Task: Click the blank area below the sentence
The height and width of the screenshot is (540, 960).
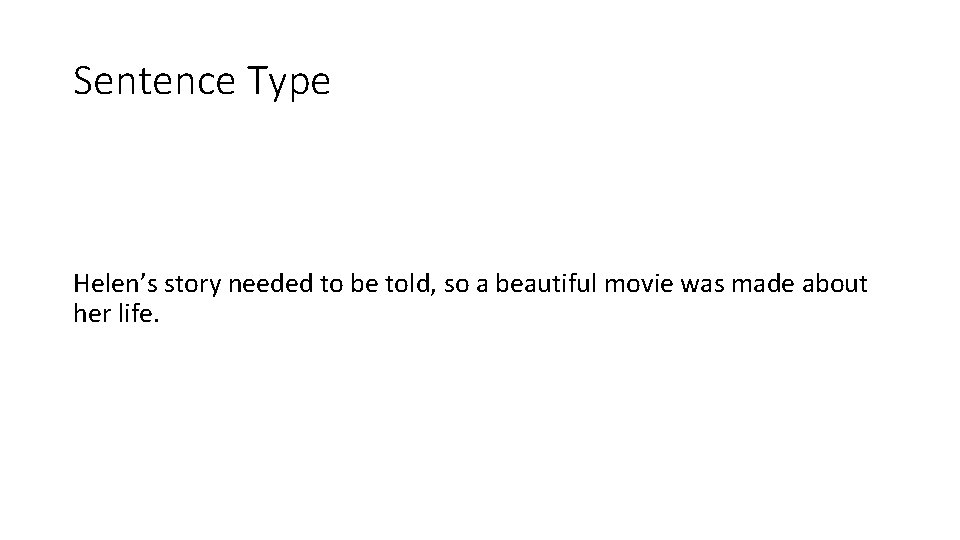Action: click(480, 430)
